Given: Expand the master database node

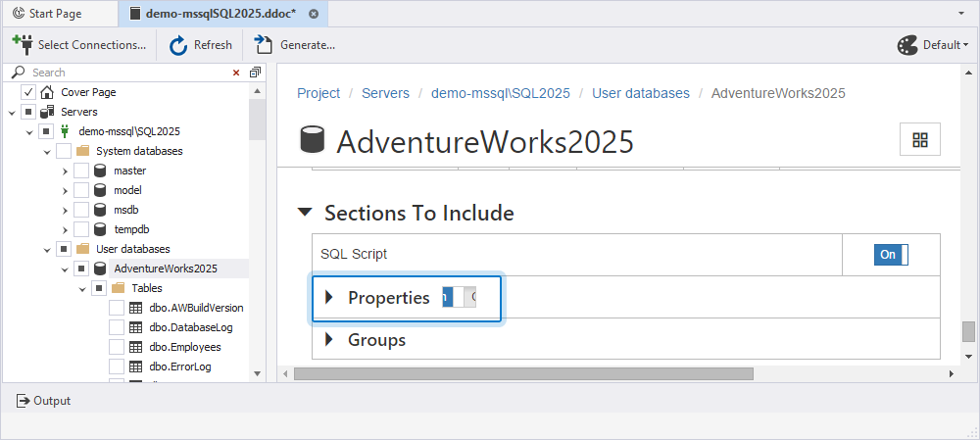Looking at the screenshot, I should 65,171.
